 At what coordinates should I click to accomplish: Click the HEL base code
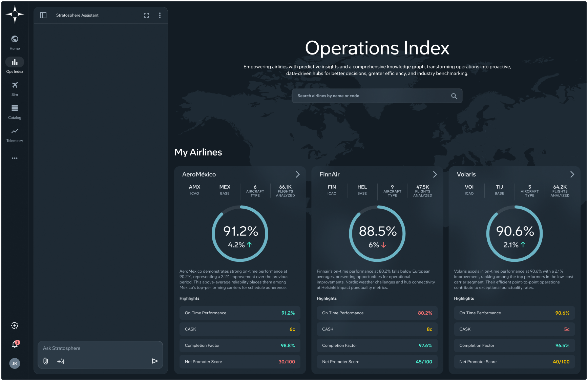pyautogui.click(x=362, y=190)
